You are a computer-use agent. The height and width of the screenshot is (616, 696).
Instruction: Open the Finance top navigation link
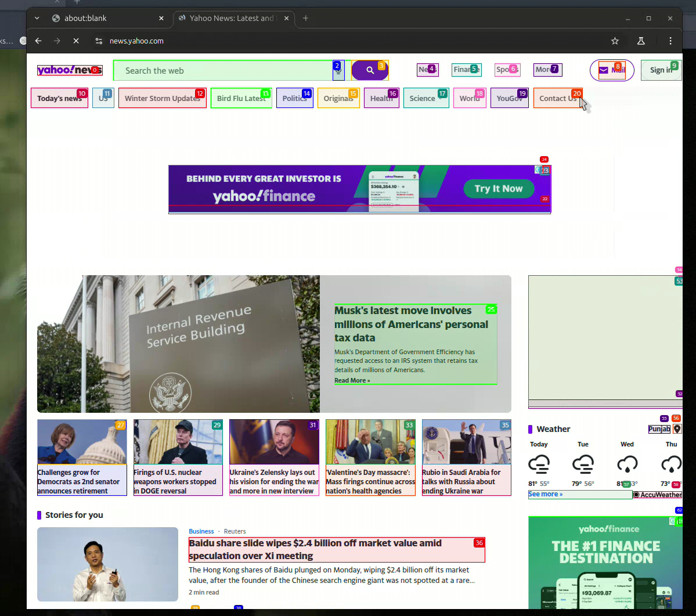click(467, 70)
